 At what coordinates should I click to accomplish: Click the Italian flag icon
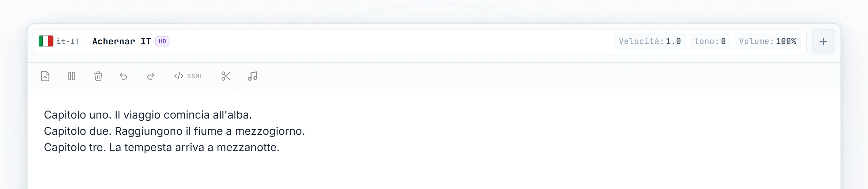[46, 41]
